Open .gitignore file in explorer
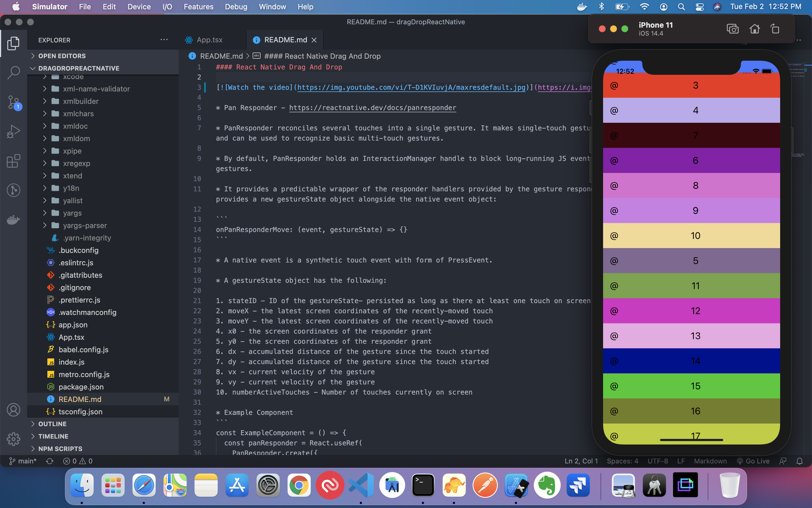812x508 pixels. [103, 287]
